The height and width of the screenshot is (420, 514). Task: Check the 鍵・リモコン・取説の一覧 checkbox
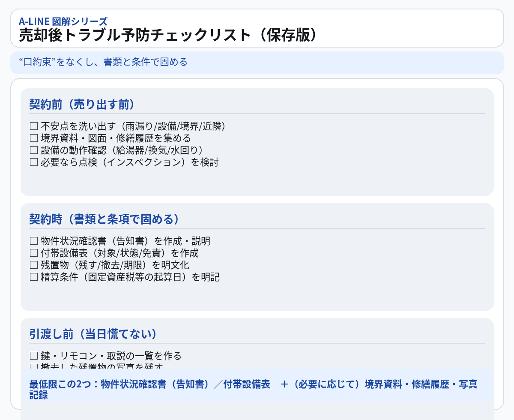[x=34, y=356]
